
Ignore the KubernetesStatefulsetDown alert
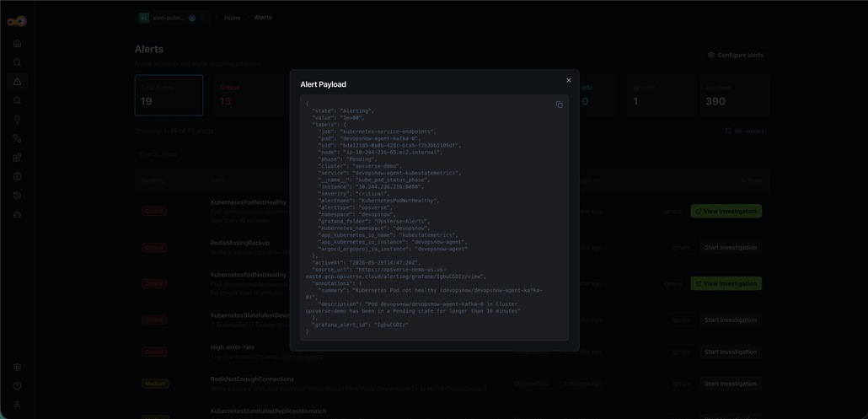(681, 320)
